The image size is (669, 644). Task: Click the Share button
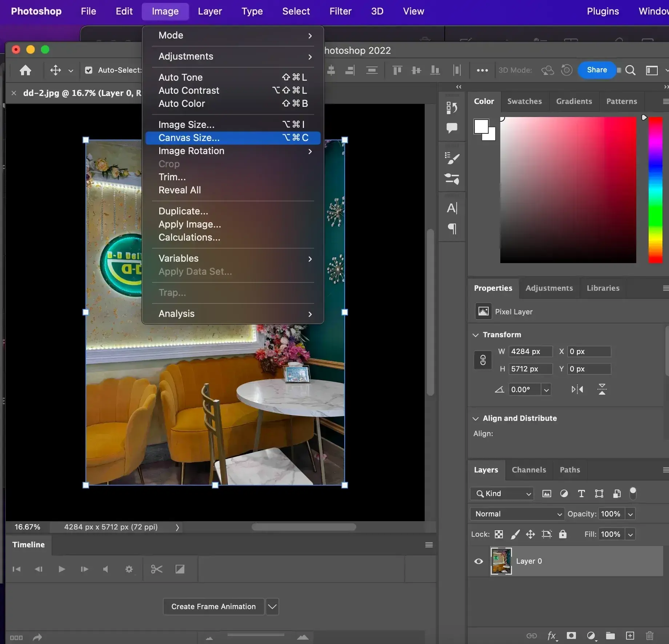coord(597,70)
